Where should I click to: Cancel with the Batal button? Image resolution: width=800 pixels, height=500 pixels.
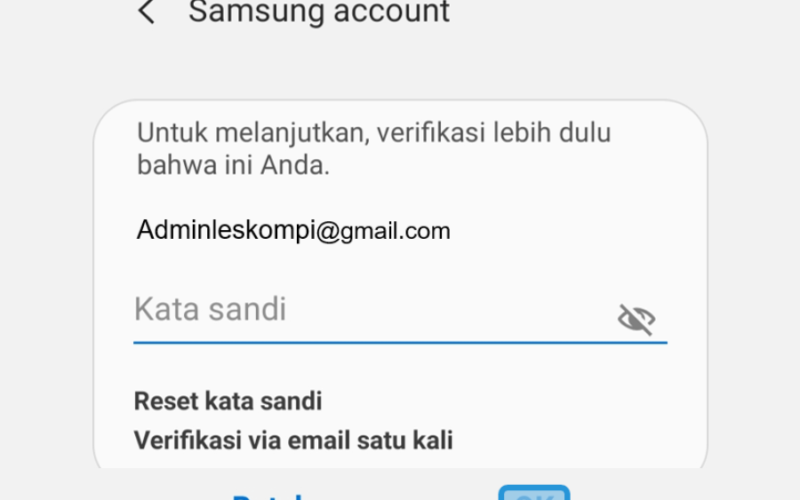click(x=267, y=496)
